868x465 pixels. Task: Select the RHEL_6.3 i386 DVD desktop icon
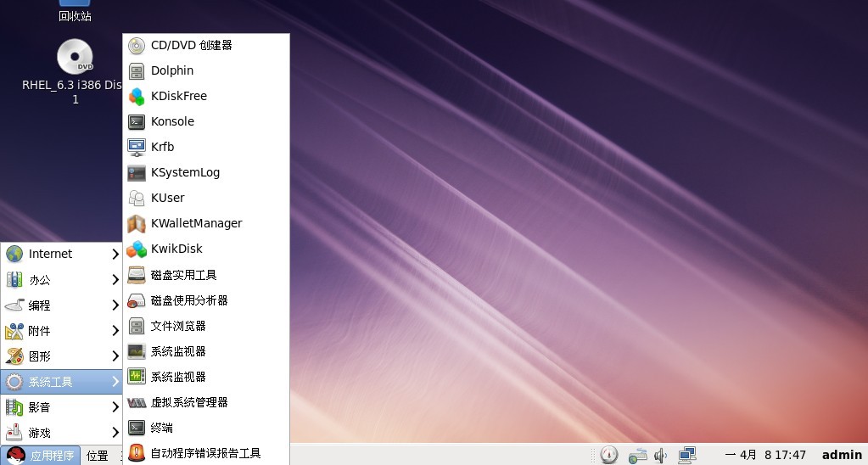(x=75, y=72)
